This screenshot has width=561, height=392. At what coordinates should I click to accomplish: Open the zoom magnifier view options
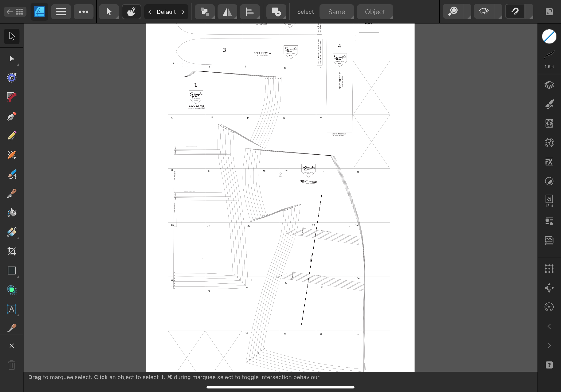click(x=453, y=12)
